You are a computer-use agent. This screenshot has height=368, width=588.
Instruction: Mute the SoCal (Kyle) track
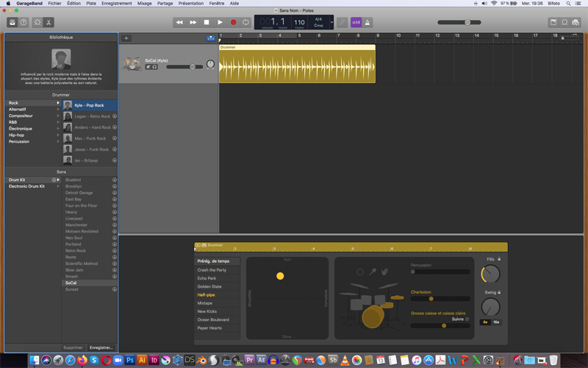[x=148, y=67]
